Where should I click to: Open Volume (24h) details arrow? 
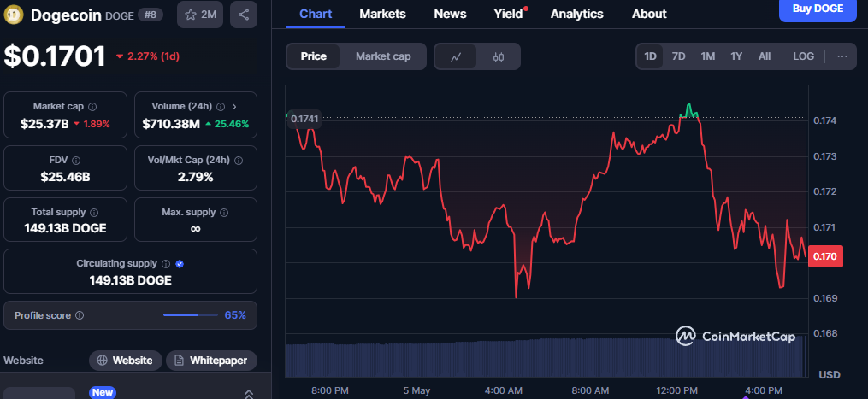pyautogui.click(x=234, y=106)
